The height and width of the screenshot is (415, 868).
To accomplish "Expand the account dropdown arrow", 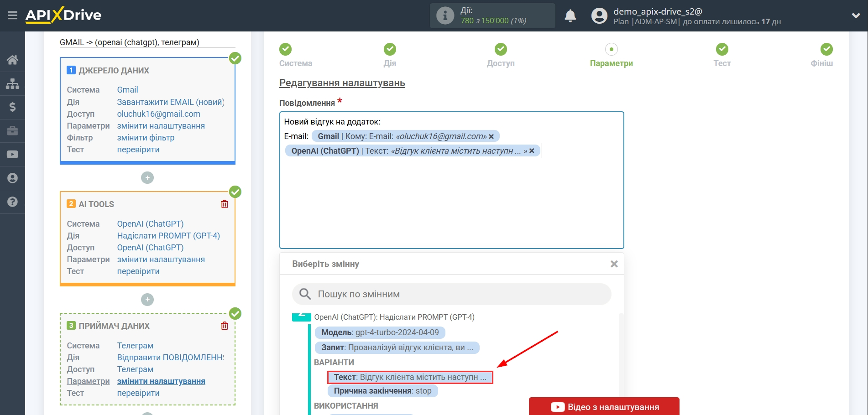I will click(x=856, y=16).
